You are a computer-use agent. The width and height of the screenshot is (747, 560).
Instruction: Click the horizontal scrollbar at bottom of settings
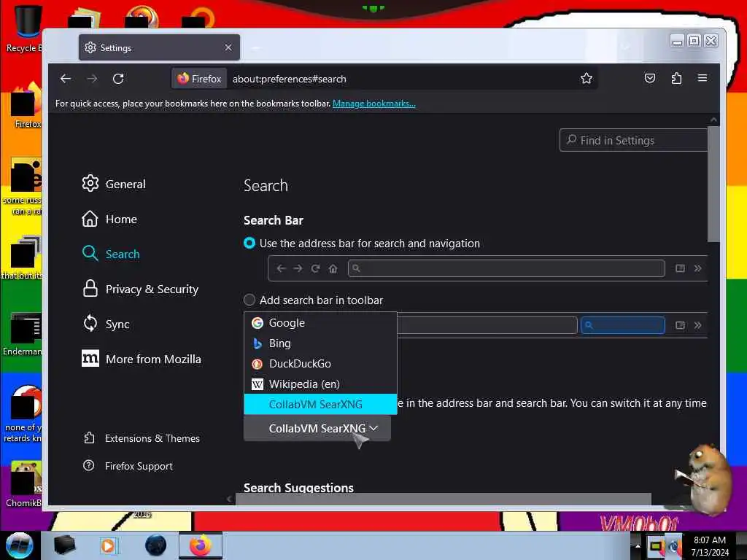443,499
